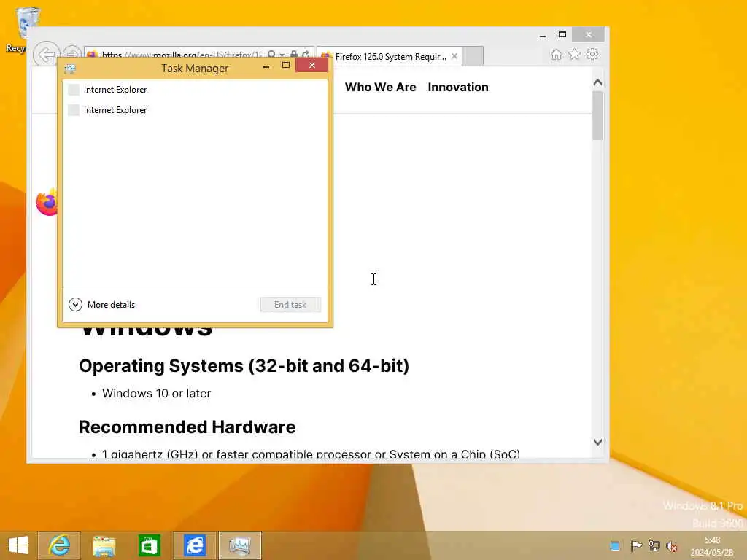Screen dimensions: 747x560
Task: Click the muted speaker volume tray icon
Action: (x=672, y=546)
